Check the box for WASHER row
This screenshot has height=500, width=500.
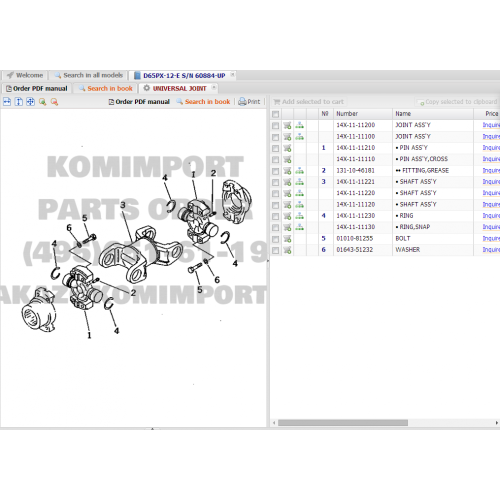275,250
